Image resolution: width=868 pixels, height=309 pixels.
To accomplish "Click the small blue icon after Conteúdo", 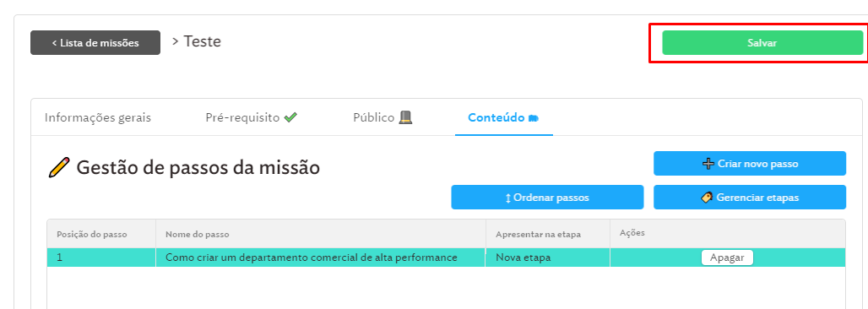I will click(x=534, y=118).
